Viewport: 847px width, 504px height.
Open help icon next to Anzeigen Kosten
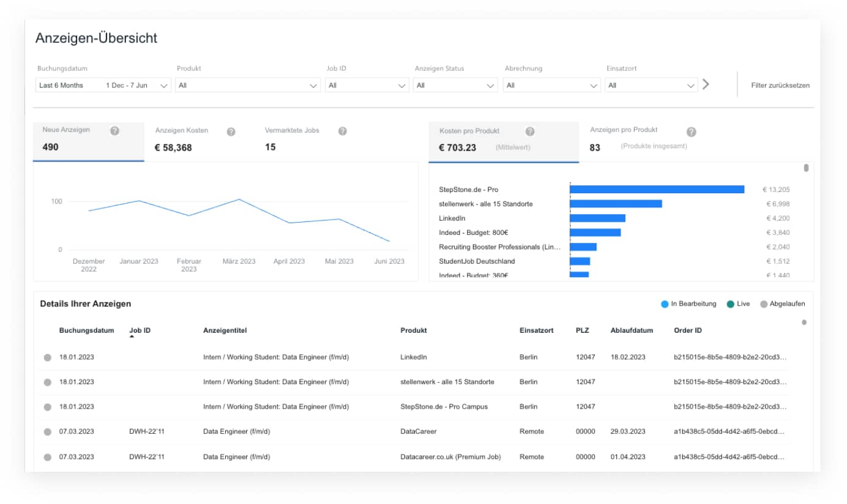pos(231,132)
